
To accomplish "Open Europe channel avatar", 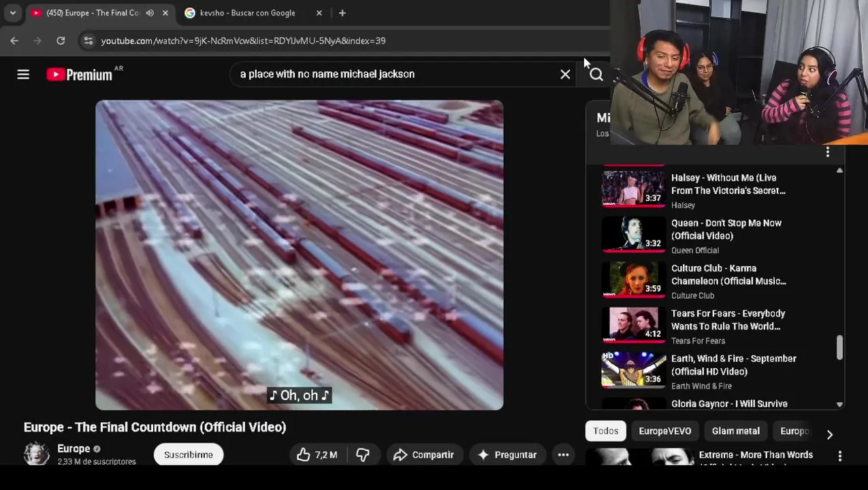I will [37, 454].
